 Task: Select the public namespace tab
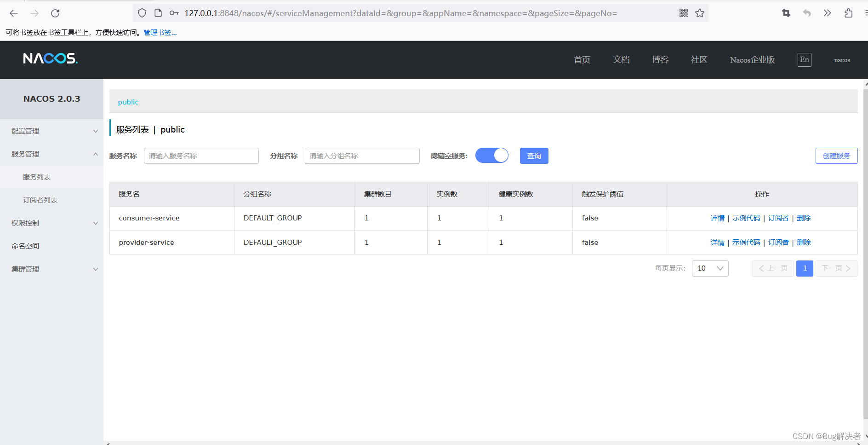[x=128, y=102]
